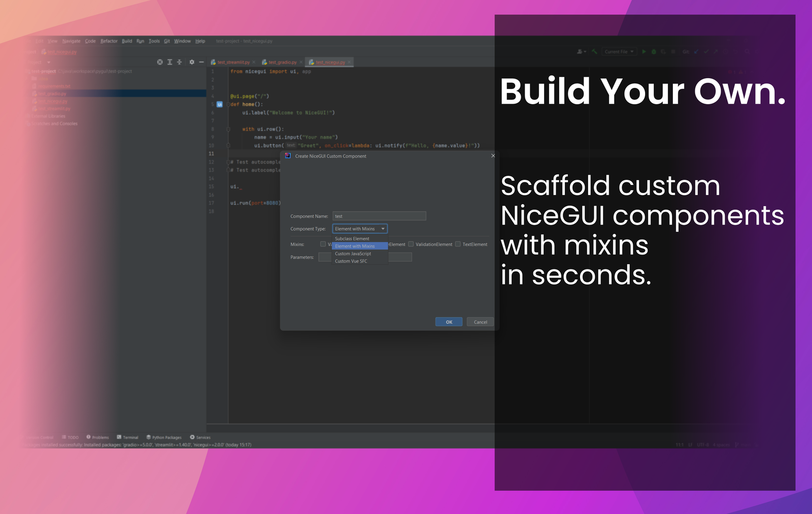Open the Window menu

tap(182, 41)
